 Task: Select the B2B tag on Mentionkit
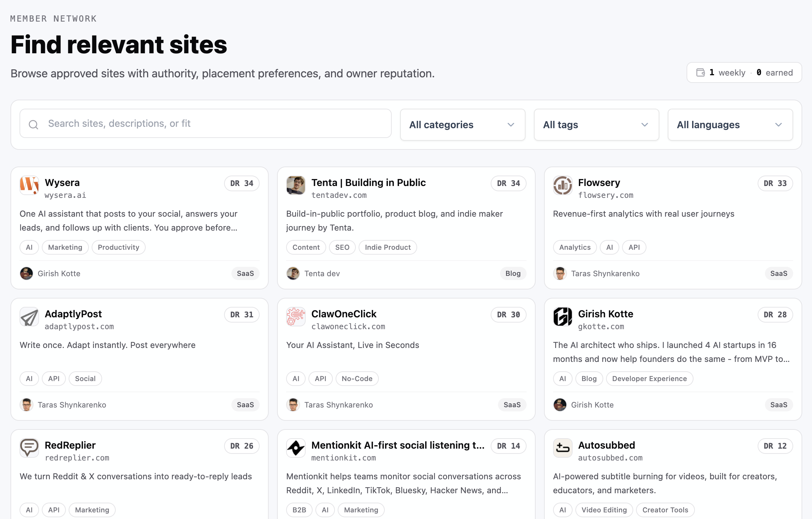point(299,510)
